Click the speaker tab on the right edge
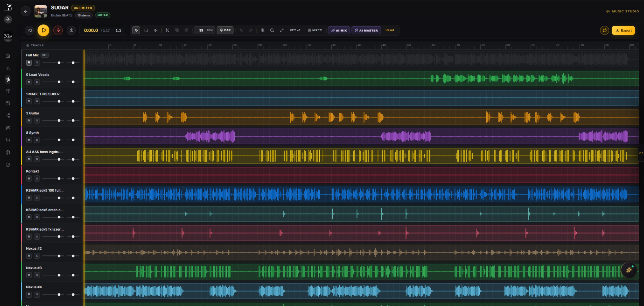This screenshot has height=306, width=644. (x=641, y=153)
